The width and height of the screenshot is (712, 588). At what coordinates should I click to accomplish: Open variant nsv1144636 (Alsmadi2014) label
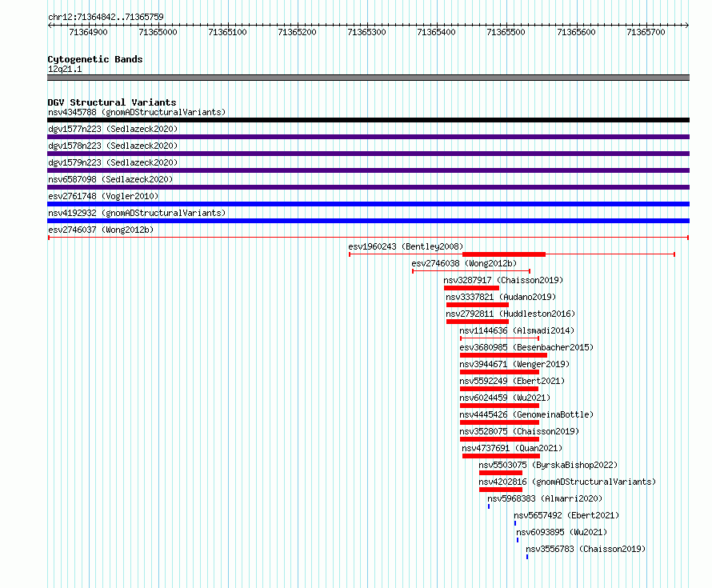tap(517, 330)
